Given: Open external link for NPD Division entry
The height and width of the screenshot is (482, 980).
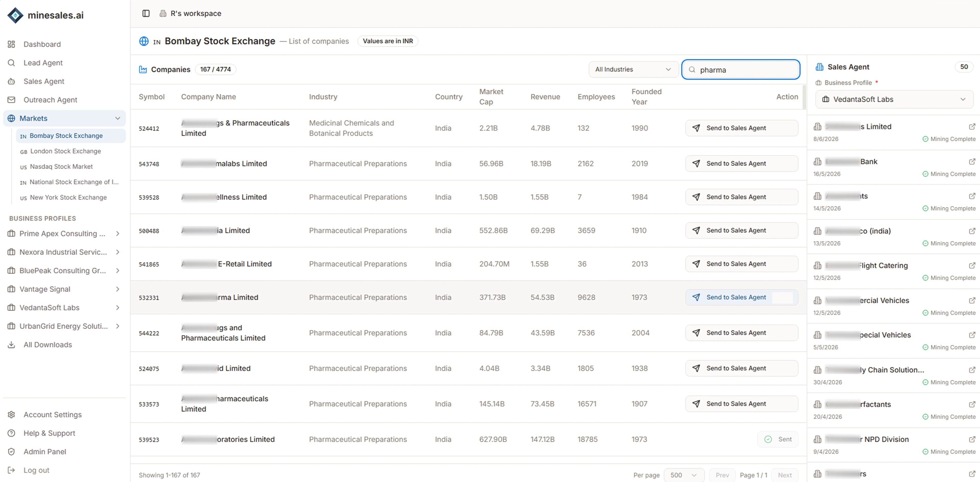Looking at the screenshot, I should 972,439.
